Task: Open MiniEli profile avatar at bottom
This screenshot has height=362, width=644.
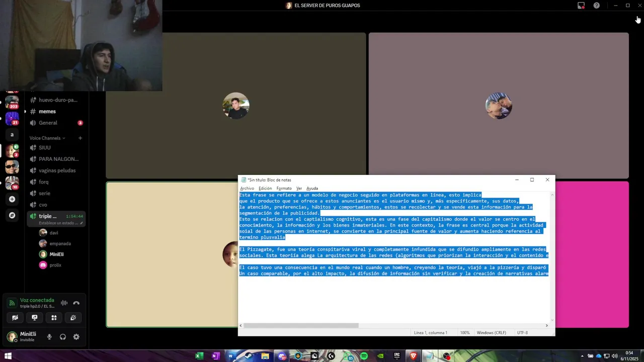Action: 12,336
